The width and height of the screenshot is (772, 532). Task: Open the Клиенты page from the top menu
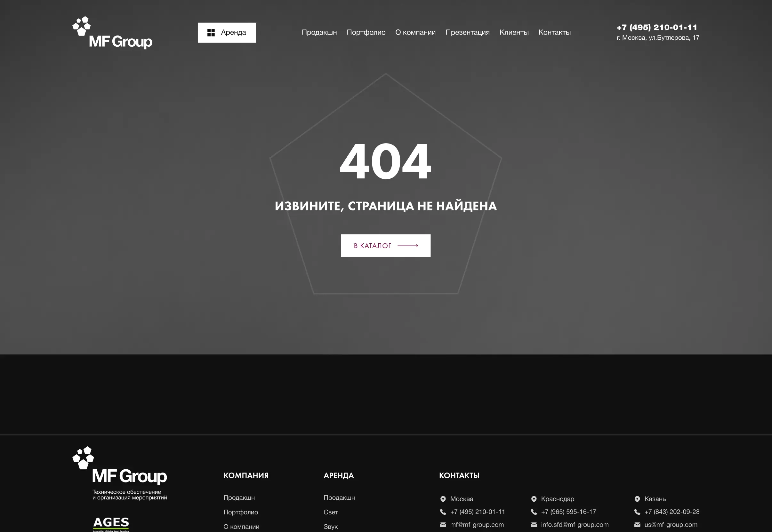(514, 32)
